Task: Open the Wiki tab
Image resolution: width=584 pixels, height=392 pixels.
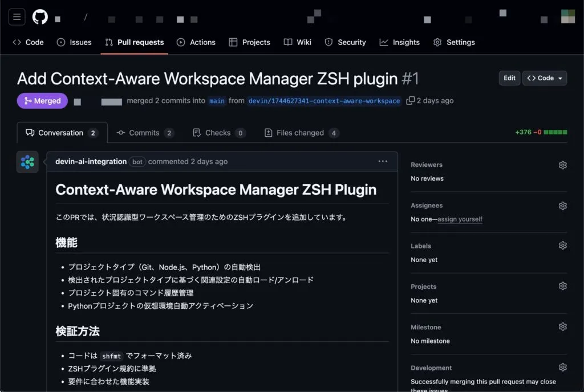Action: click(x=297, y=42)
